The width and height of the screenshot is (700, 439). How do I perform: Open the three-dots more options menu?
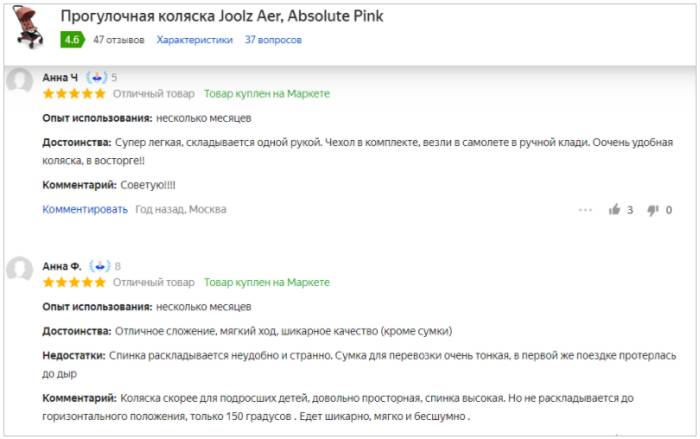[x=586, y=210]
